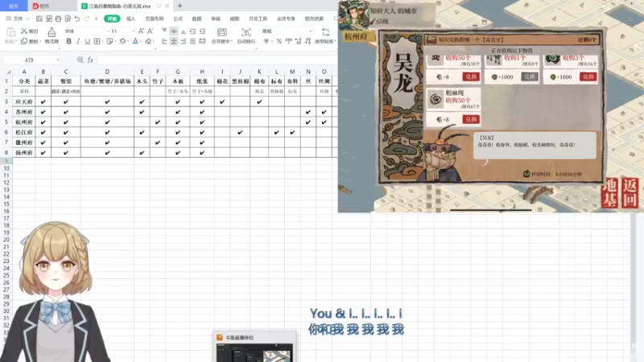Image resolution: width=644 pixels, height=362 pixels.
Task: Open print preview from quick access bar
Action: 68,19
